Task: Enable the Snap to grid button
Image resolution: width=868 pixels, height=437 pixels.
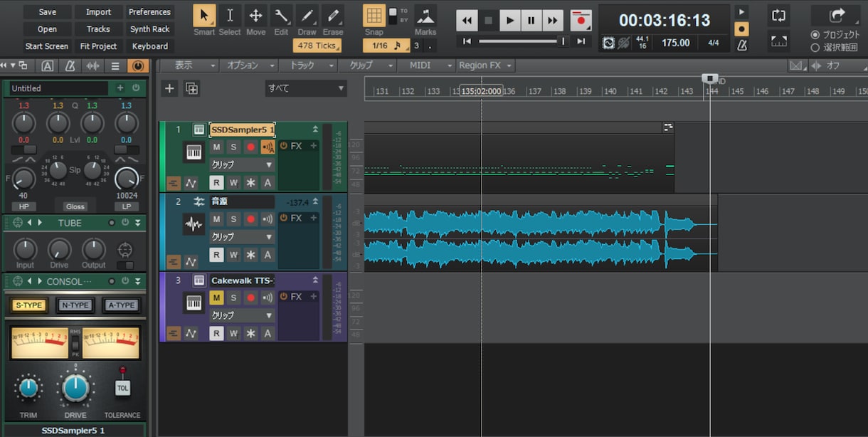Action: (374, 16)
